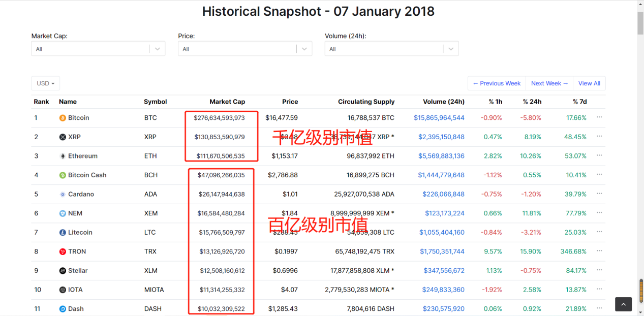Open the Price filter dropdown

[244, 48]
